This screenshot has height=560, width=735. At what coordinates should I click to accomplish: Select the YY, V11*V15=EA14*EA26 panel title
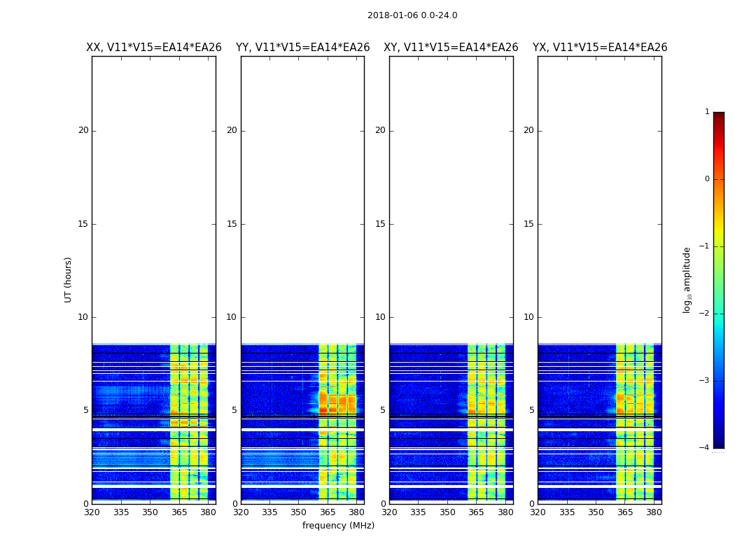303,48
